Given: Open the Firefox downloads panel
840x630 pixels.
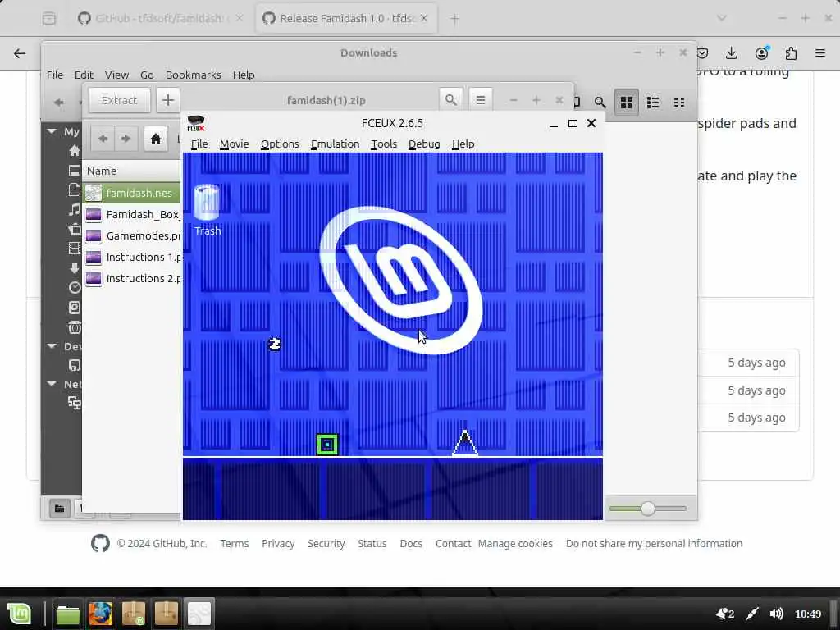Looking at the screenshot, I should [731, 53].
